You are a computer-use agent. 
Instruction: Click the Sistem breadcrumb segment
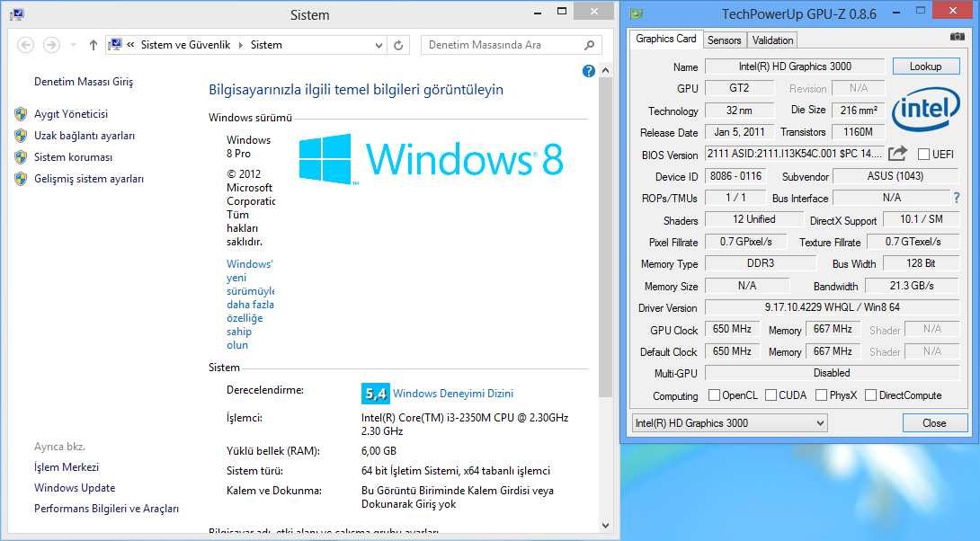[266, 45]
